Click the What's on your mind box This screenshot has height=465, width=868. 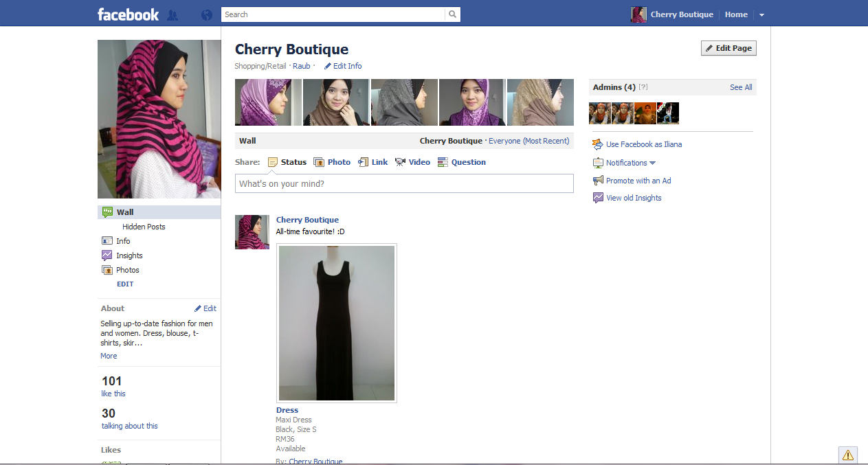(404, 183)
